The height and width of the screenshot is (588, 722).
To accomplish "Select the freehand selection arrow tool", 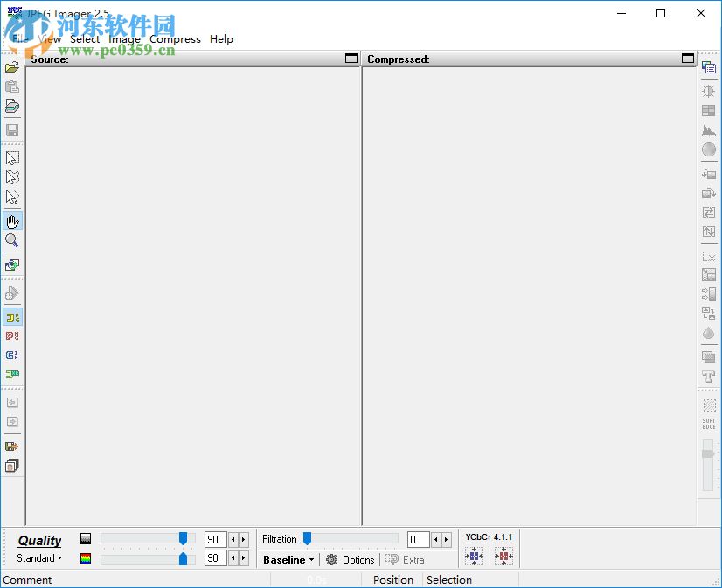I will pos(12,177).
